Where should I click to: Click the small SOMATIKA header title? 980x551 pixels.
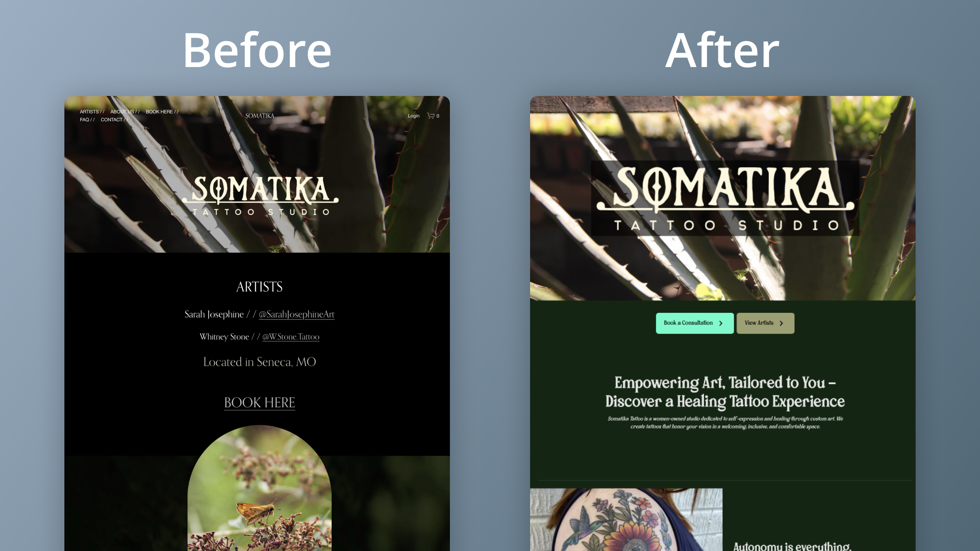click(259, 116)
